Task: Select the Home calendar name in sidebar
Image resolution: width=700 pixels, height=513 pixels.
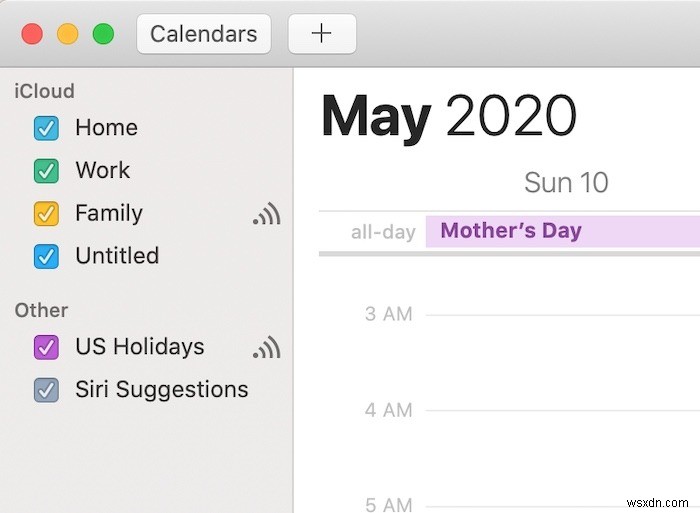Action: coord(106,128)
